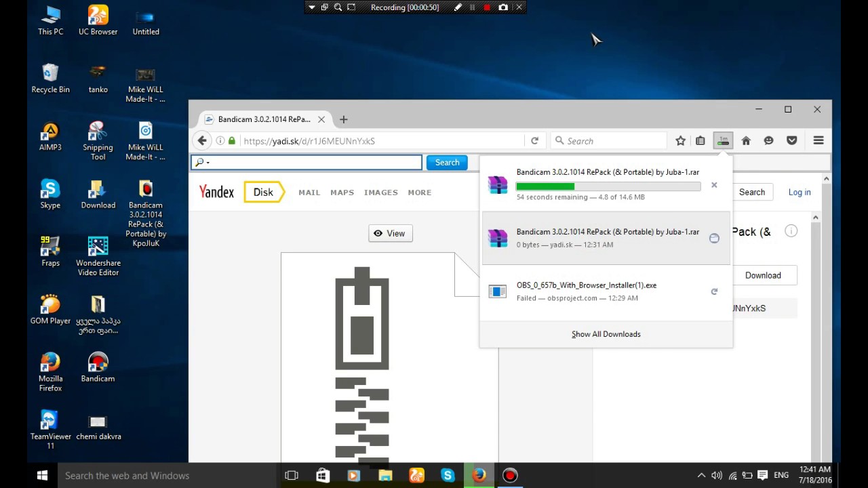Click the green padlock security icon
This screenshot has width=868, height=488.
click(x=233, y=140)
